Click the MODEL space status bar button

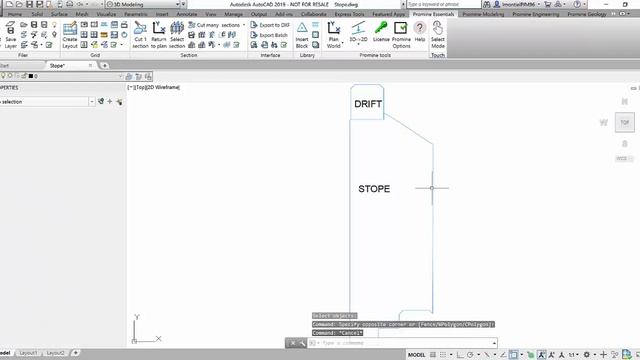pyautogui.click(x=416, y=355)
